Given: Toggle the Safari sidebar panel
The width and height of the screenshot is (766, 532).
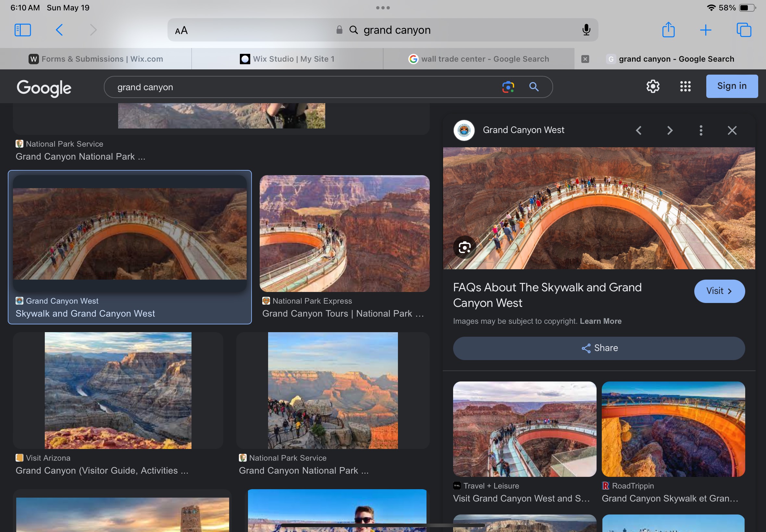Looking at the screenshot, I should [x=23, y=30].
